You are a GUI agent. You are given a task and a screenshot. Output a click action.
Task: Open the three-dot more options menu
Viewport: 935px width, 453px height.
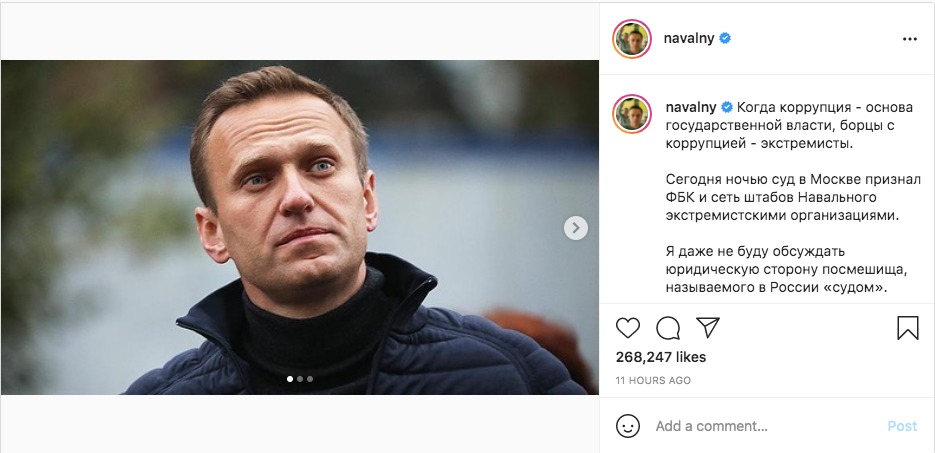pyautogui.click(x=909, y=39)
